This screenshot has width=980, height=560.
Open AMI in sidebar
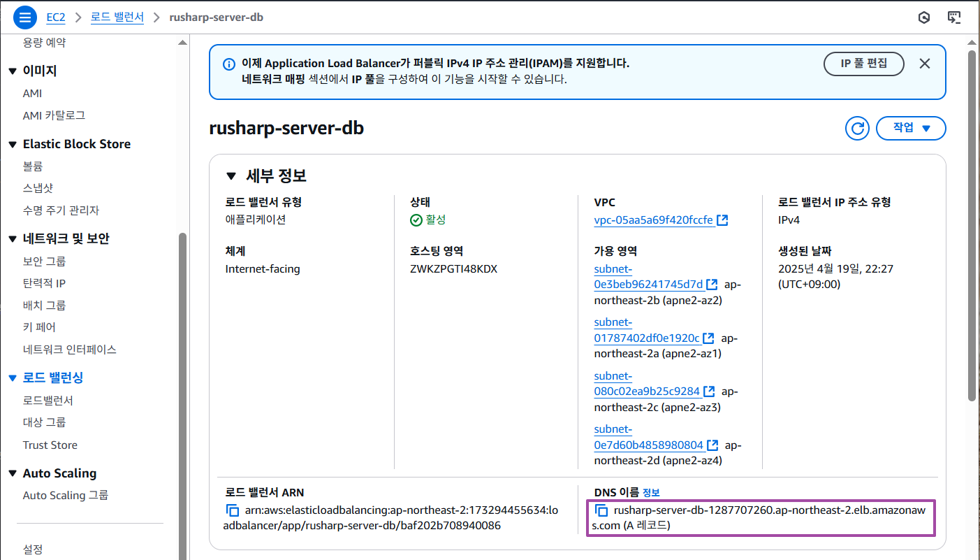coord(32,94)
